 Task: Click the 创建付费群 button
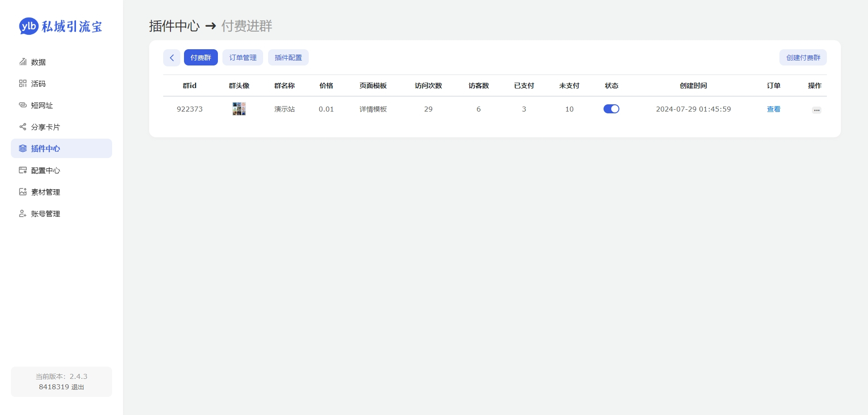tap(803, 57)
